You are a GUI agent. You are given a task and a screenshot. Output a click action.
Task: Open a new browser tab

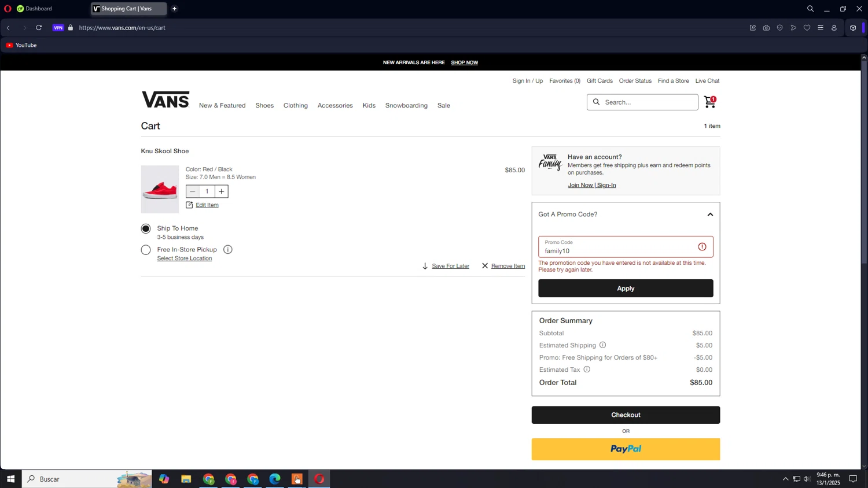(x=174, y=9)
